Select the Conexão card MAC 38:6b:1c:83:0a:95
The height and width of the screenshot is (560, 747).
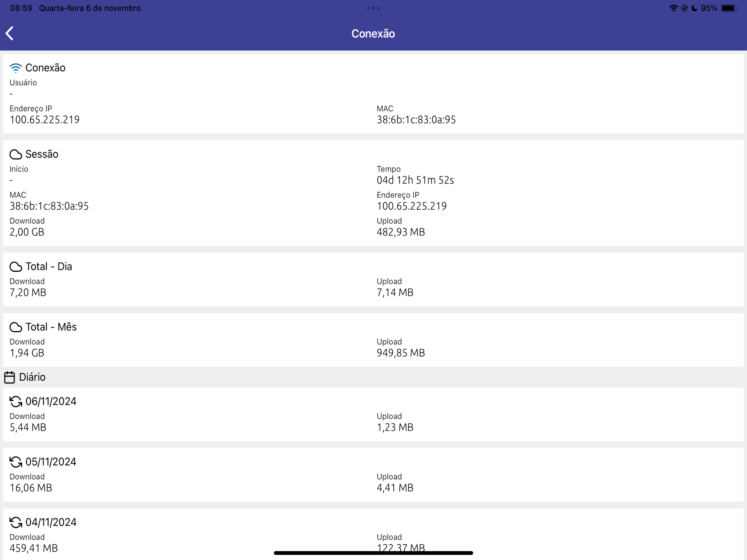point(416,119)
